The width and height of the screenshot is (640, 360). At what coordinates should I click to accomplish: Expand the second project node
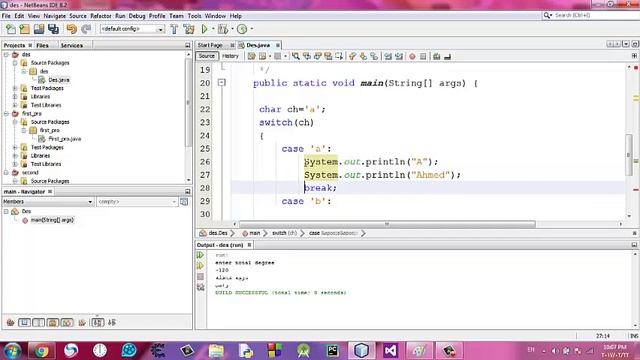[x=6, y=173]
